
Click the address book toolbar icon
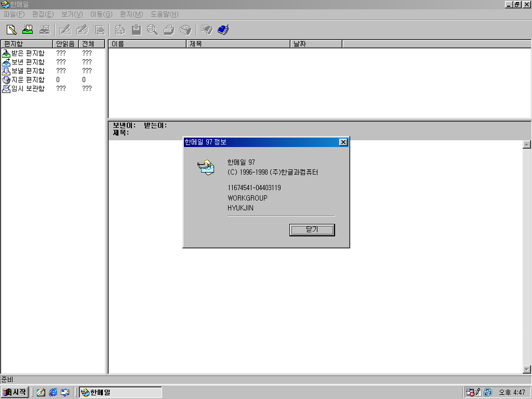[207, 30]
